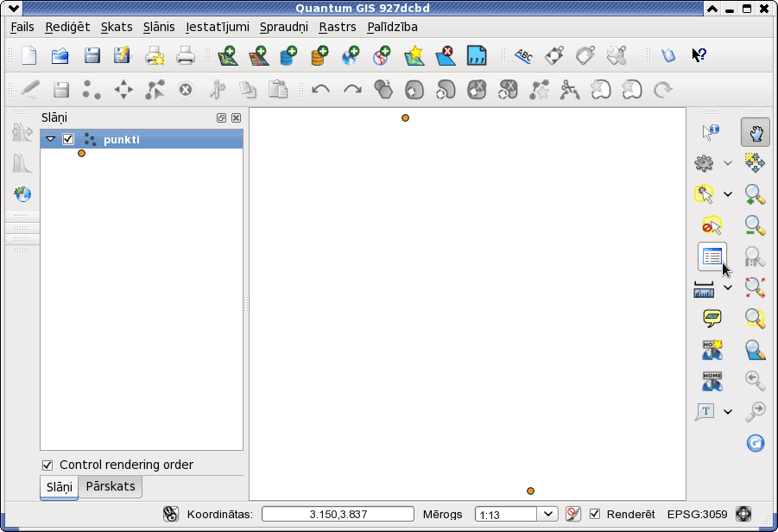Click Zoom Last arrow icon
This screenshot has height=532, width=778.
(756, 381)
